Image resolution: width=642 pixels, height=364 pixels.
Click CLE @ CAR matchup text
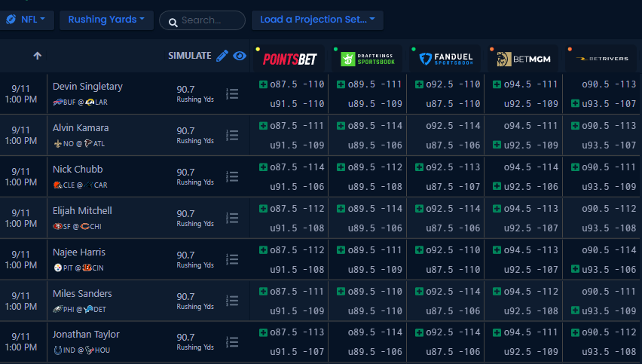[80, 185]
